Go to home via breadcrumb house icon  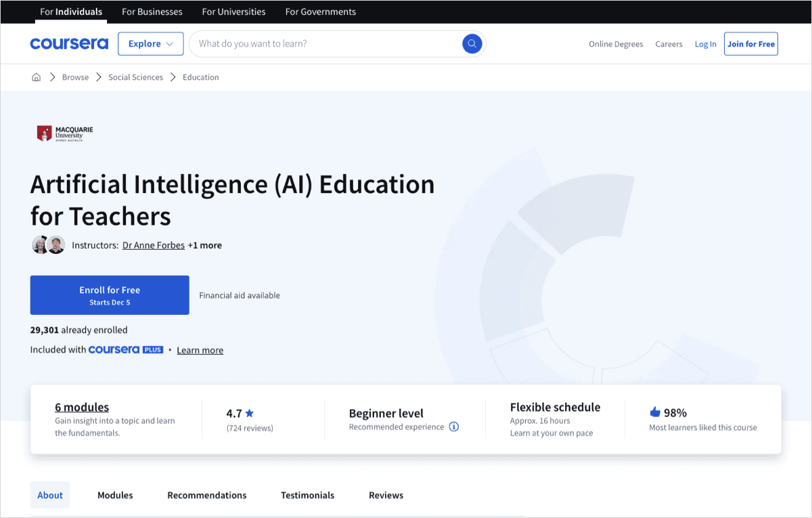click(37, 77)
